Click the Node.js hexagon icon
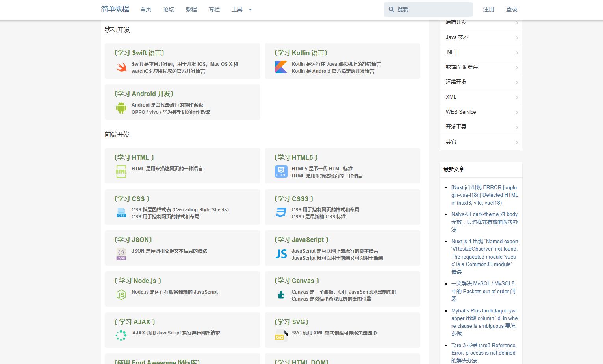The height and width of the screenshot is (364, 603). 121,294
